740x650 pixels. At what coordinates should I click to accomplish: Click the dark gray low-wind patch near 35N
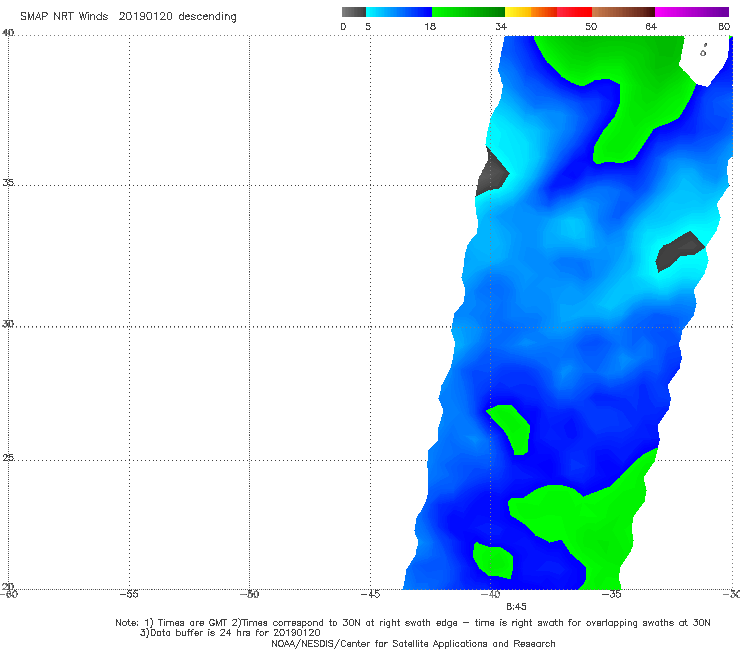492,173
